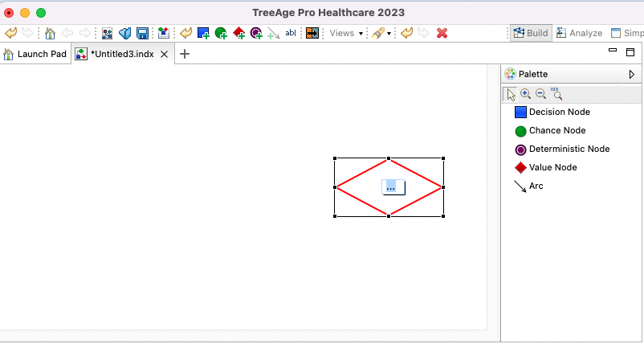Activate the palette selection arrow tool
Screen dimensions: 644x344
coord(510,94)
